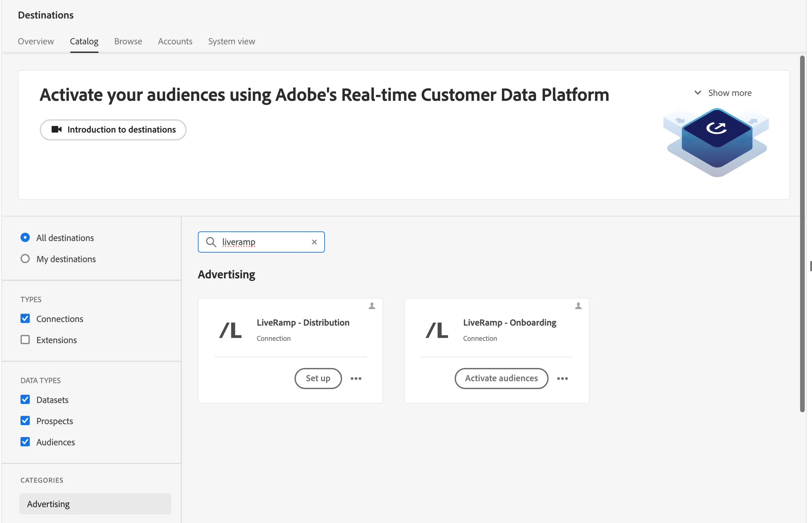The image size is (812, 523).
Task: Select the Advertising category
Action: point(95,503)
